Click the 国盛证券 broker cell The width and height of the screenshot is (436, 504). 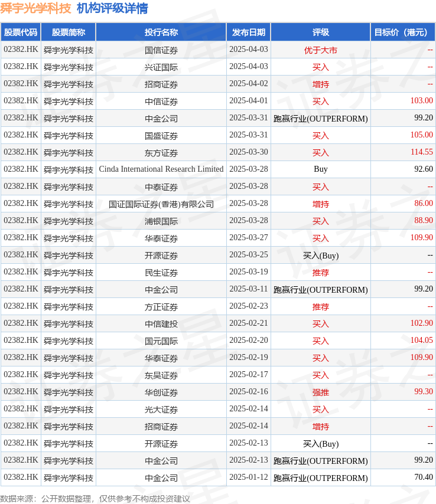click(x=161, y=136)
